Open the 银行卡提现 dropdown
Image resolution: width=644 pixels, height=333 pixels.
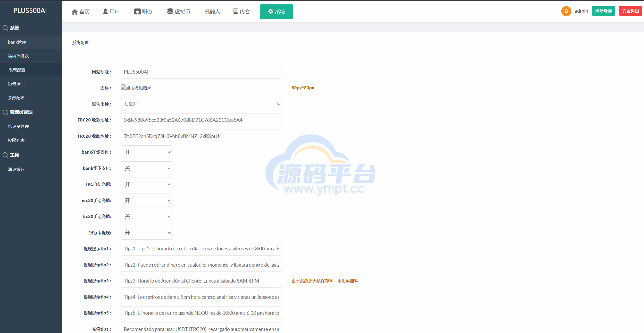[x=147, y=233]
